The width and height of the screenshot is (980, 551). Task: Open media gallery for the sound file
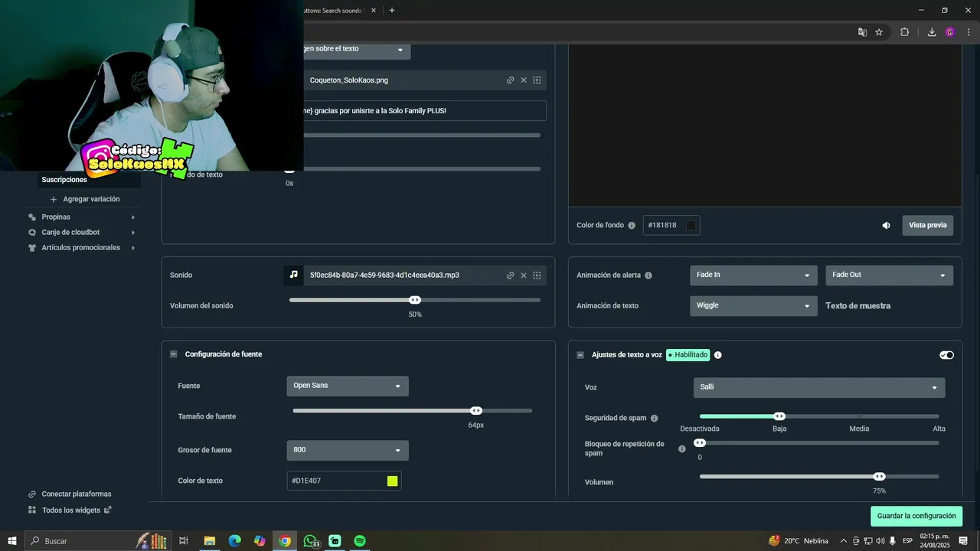537,275
